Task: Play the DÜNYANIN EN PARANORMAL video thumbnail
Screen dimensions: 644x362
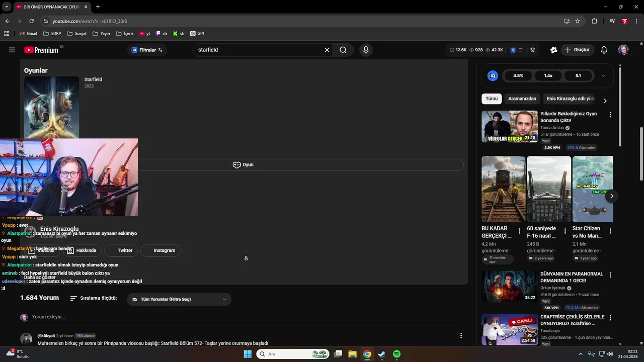Action: 510,287
